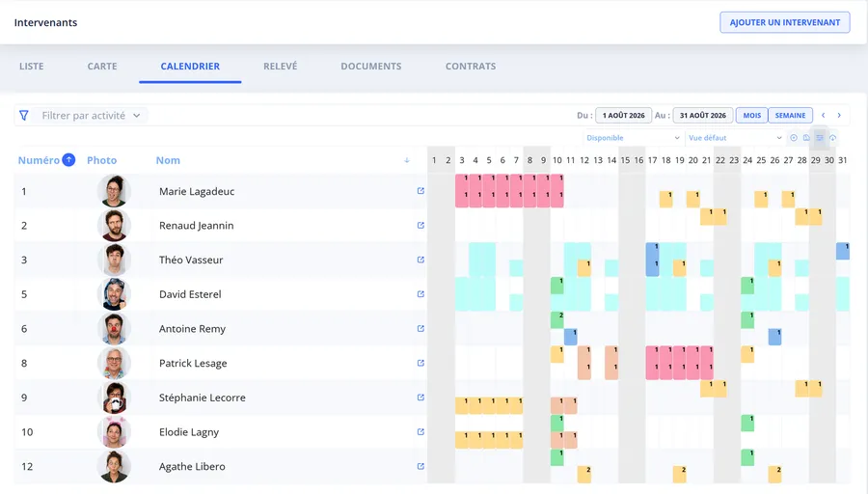Open Marie Lagadeuc's profile via external link icon
Image resolution: width=868 pixels, height=494 pixels.
(420, 191)
